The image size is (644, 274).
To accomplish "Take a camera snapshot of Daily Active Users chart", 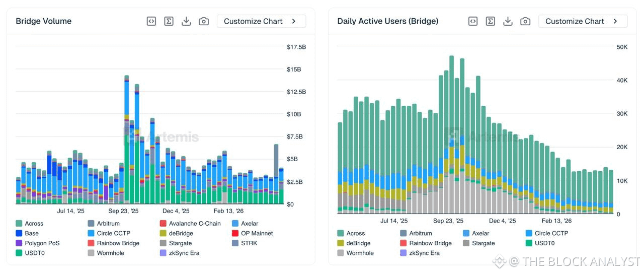I will (525, 21).
